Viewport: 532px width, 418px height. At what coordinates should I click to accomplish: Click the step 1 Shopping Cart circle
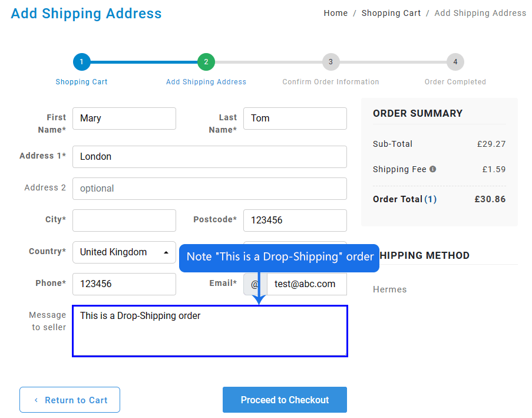coord(81,61)
